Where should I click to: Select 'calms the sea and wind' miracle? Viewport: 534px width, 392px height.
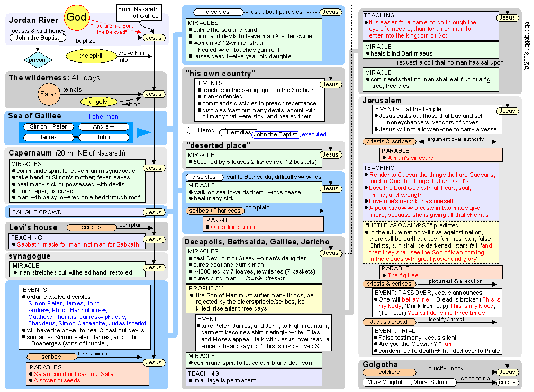point(226,30)
